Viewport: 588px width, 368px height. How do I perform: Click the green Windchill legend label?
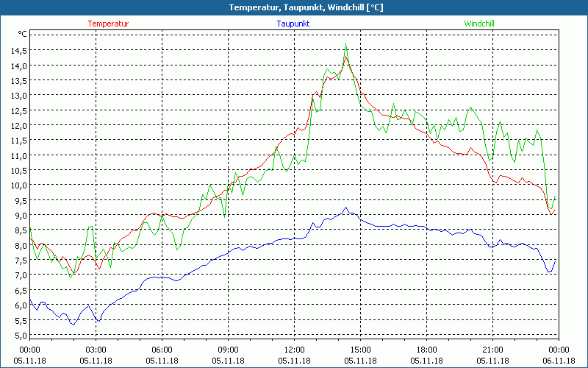tap(479, 24)
